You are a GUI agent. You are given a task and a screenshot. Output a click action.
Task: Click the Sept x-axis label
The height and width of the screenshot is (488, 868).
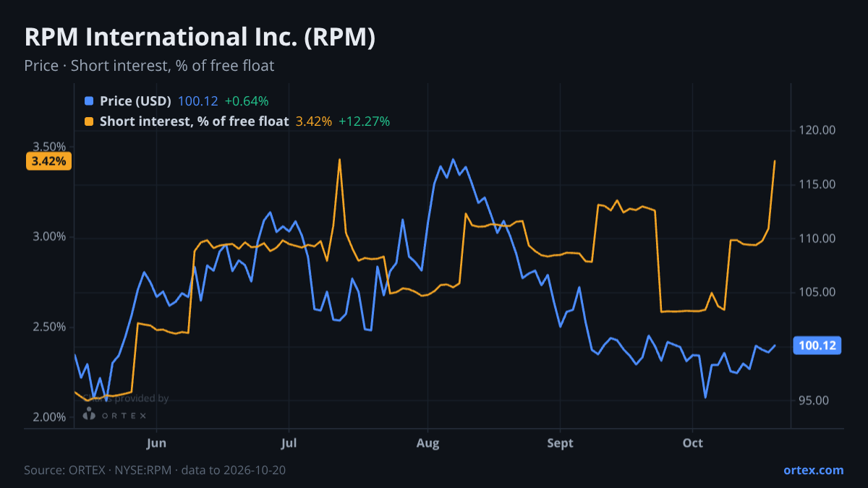tap(560, 442)
